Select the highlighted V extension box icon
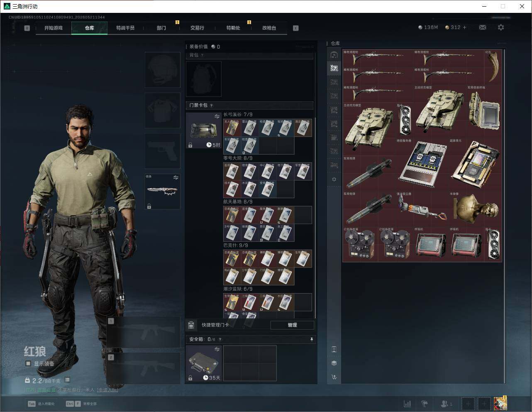 click(334, 68)
